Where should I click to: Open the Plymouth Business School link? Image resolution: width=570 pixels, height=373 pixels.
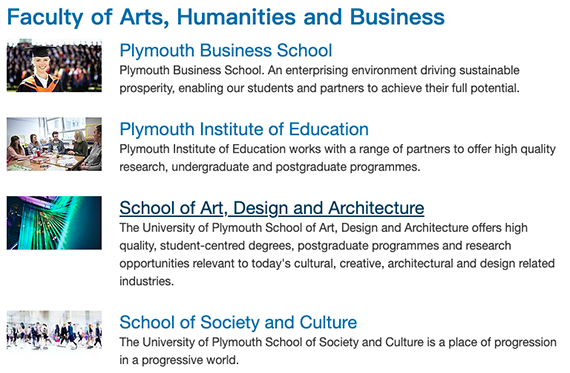tap(226, 51)
